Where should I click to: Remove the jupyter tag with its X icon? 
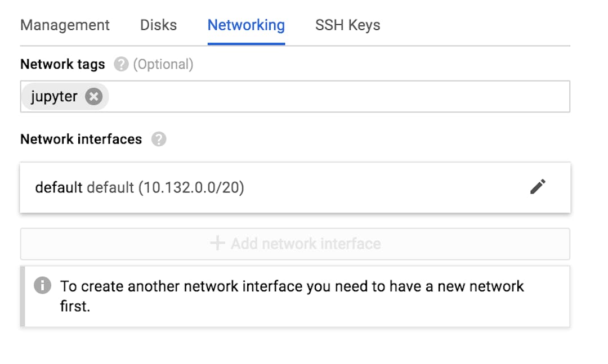tap(93, 96)
